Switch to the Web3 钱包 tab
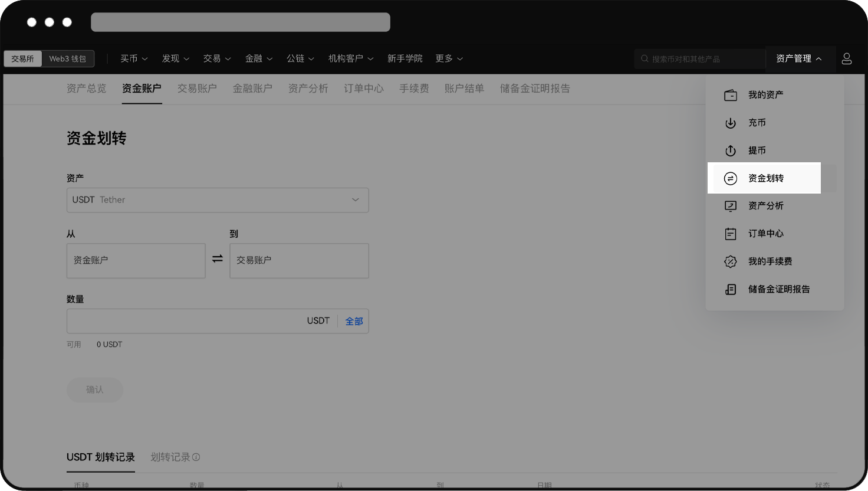This screenshot has height=491, width=868. coord(68,58)
